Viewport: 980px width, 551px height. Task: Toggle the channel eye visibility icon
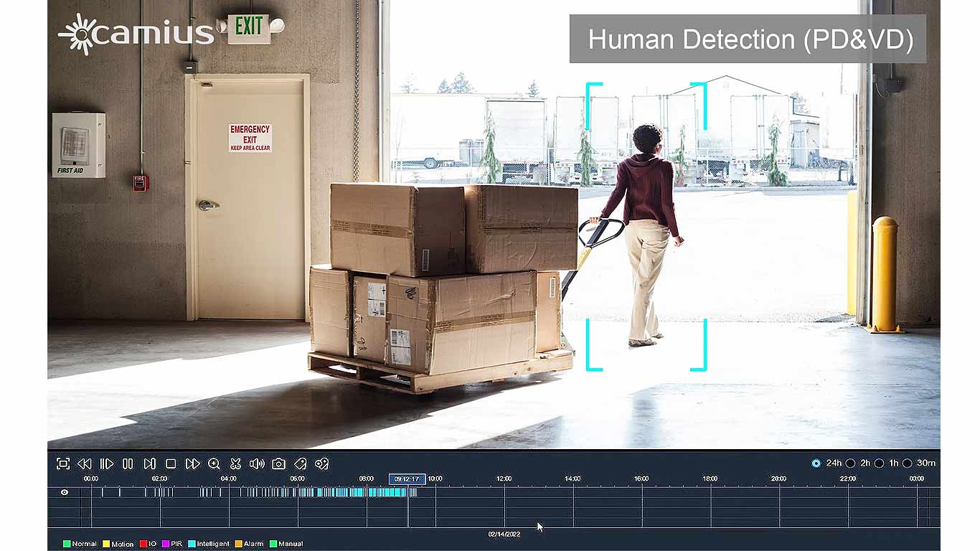65,492
